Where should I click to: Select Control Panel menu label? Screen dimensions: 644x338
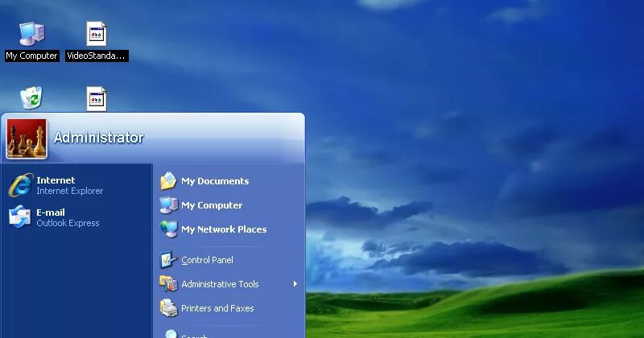pyautogui.click(x=208, y=260)
